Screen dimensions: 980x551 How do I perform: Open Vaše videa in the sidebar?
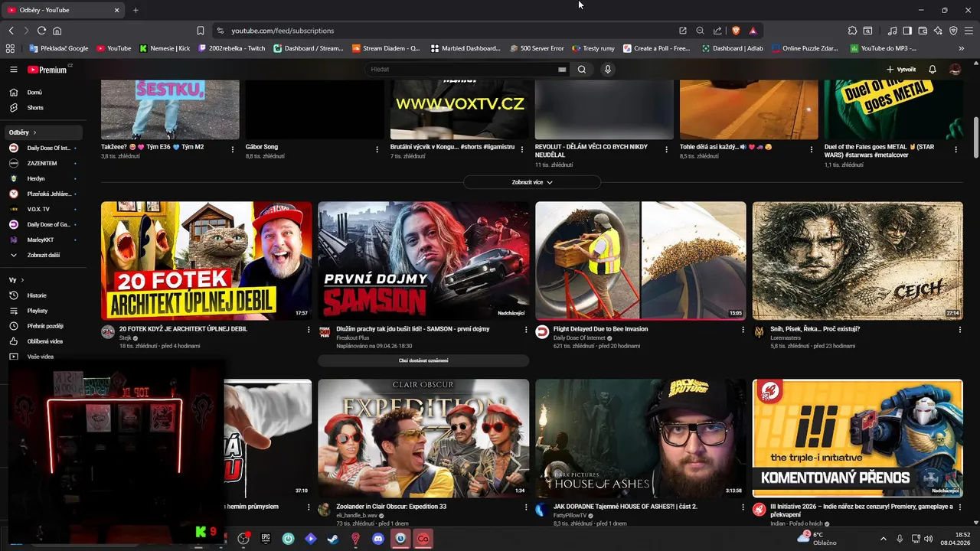[43, 357]
